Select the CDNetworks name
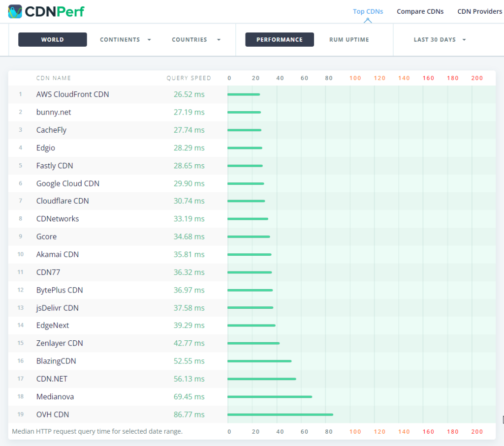Screen dimensions: 504x446 coord(57,219)
